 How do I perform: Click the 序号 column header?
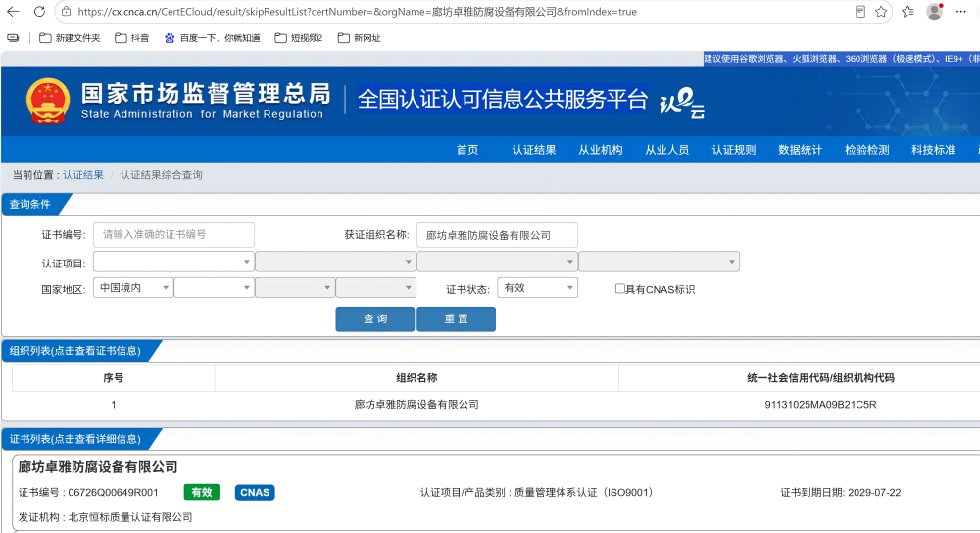pyautogui.click(x=113, y=378)
